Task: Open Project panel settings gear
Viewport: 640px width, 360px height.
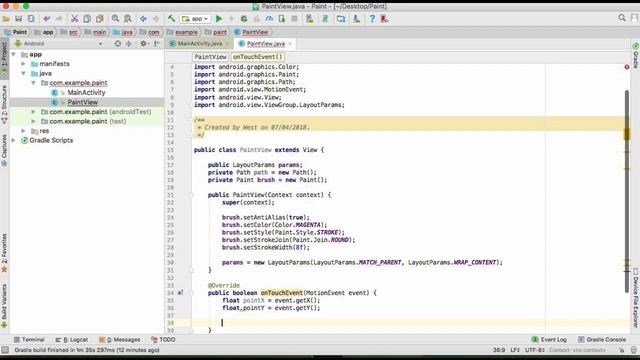Action: [x=143, y=44]
